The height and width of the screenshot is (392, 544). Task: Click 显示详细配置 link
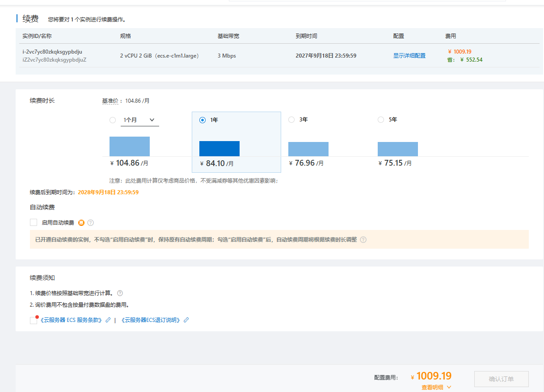tap(409, 56)
